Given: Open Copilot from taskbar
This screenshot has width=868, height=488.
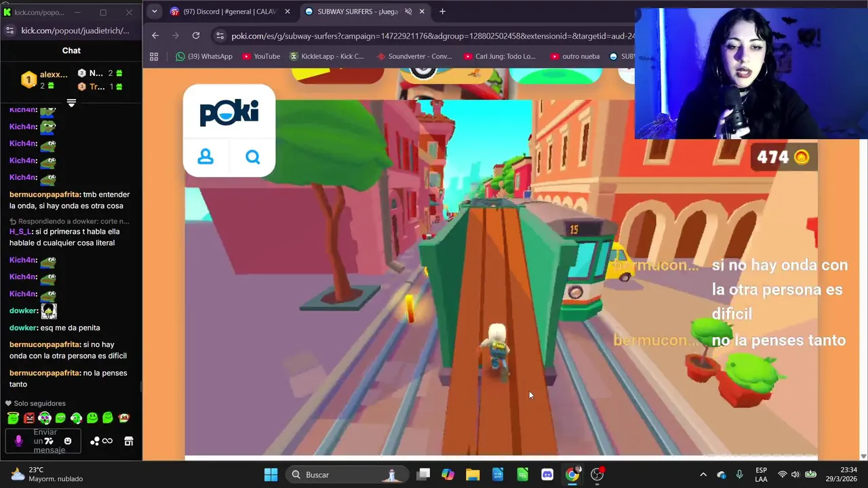Looking at the screenshot, I should pyautogui.click(x=448, y=474).
